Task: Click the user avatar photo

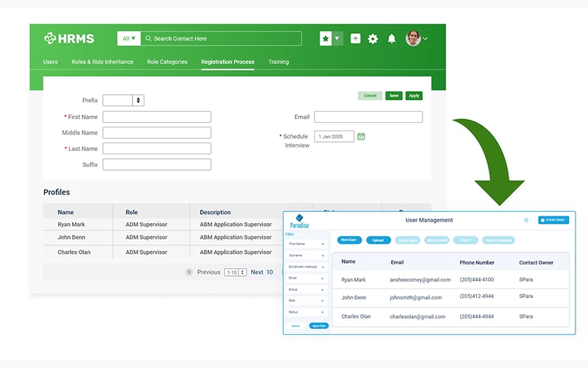Action: [413, 38]
